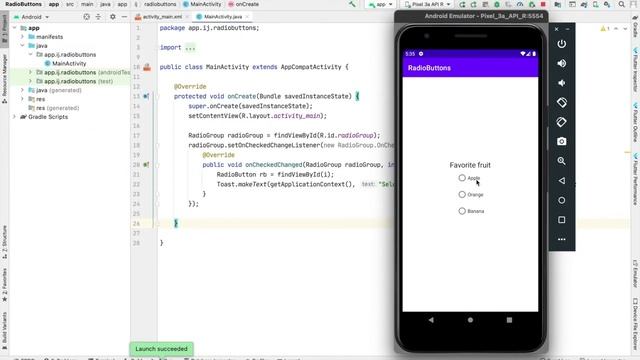Click emulator sidebar Overview square
640x360 pixels.
[562, 220]
